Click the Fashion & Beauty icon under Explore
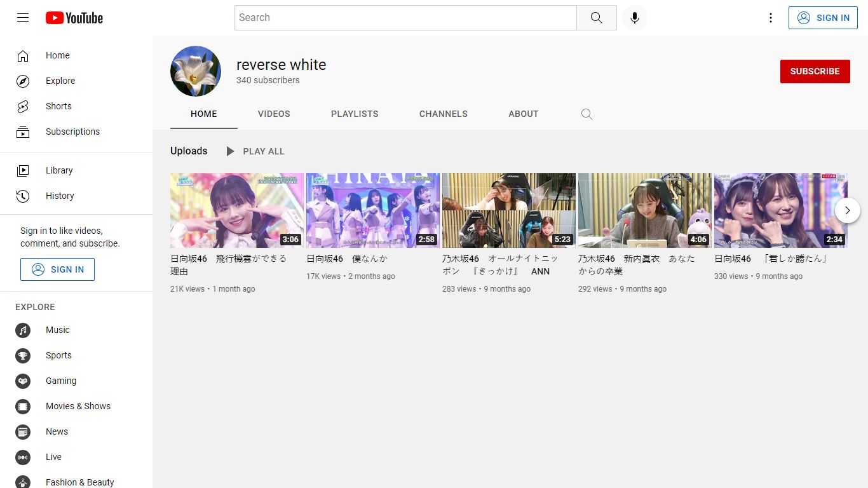 coord(23,482)
